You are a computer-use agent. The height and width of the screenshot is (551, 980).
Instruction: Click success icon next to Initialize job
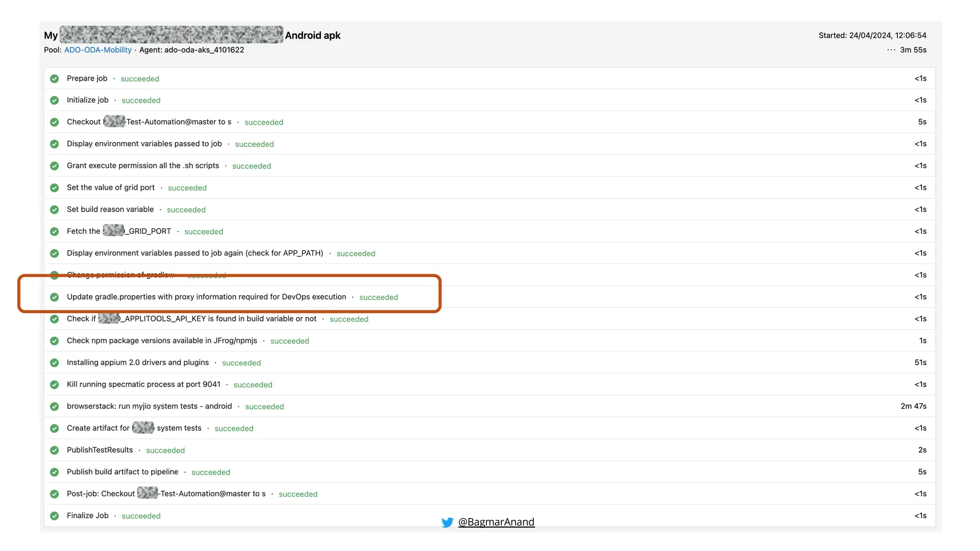pos(55,100)
